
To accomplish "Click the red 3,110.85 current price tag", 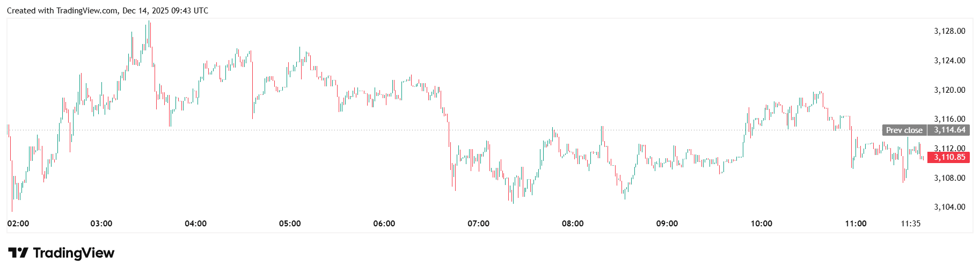I will pyautogui.click(x=949, y=157).
